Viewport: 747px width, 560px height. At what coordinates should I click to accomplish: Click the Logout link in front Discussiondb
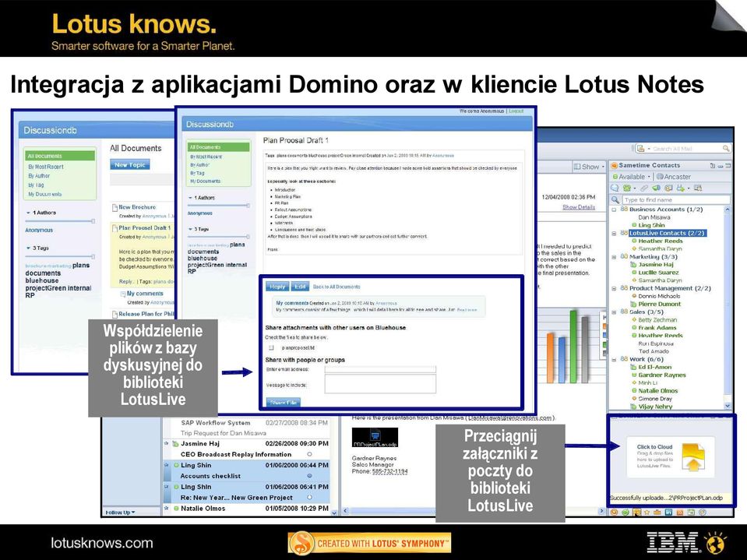(516, 111)
